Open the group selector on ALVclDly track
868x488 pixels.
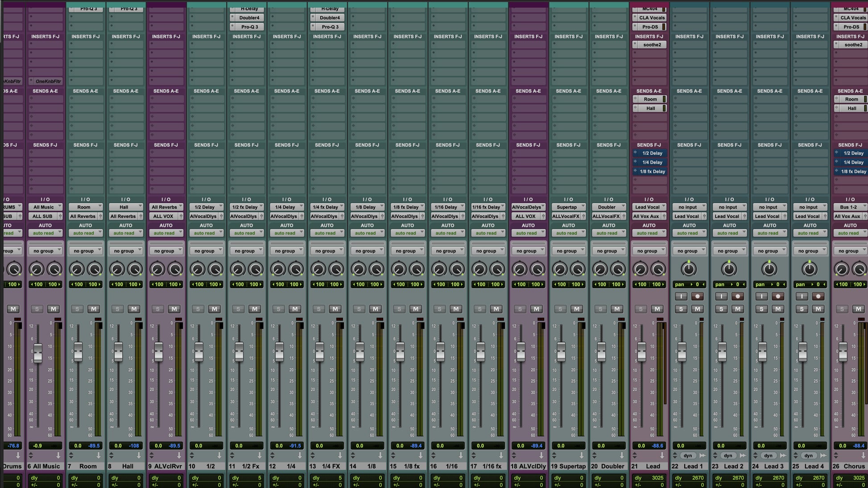(x=528, y=251)
